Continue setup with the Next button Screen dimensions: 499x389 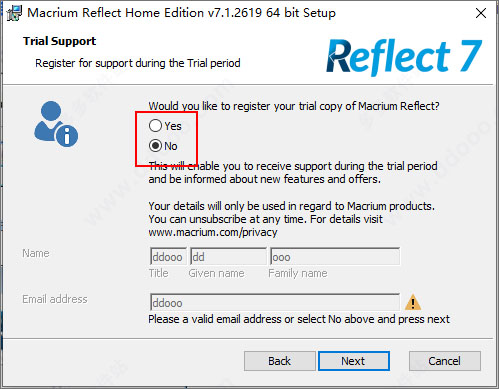(354, 361)
